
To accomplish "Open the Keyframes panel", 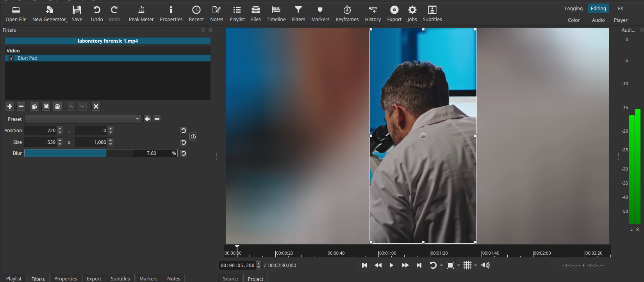I will coord(347,14).
